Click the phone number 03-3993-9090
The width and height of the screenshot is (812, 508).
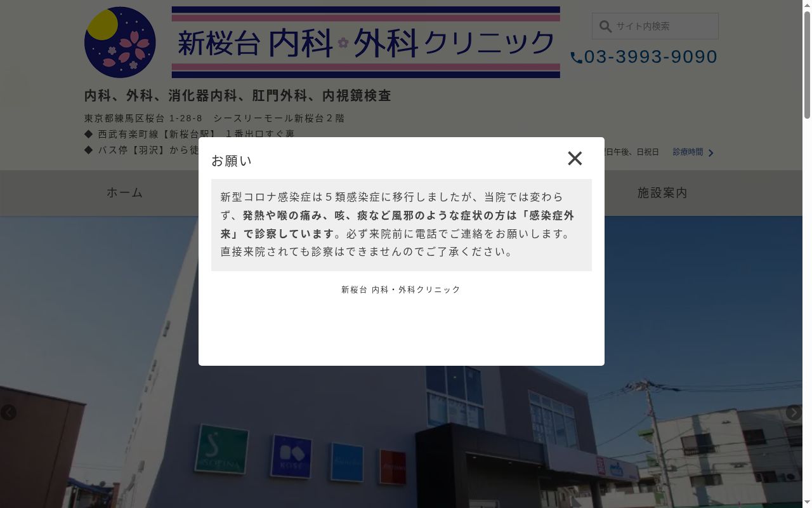[651, 57]
